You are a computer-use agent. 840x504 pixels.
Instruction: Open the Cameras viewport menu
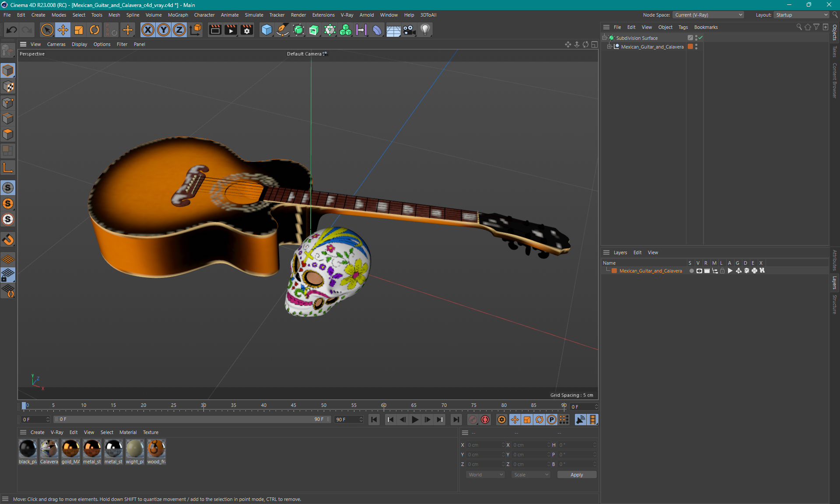(56, 44)
